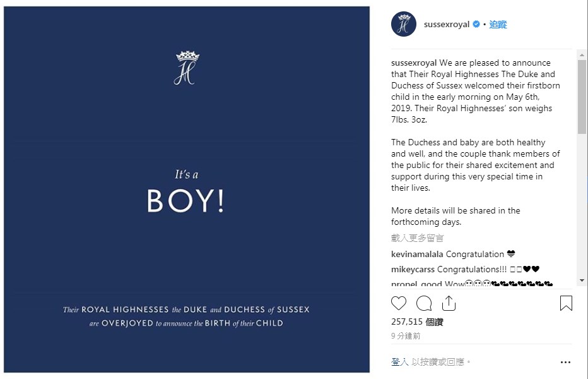This screenshot has width=588, height=379.
Task: Open the sussexroyal profile avatar
Action: pos(404,24)
